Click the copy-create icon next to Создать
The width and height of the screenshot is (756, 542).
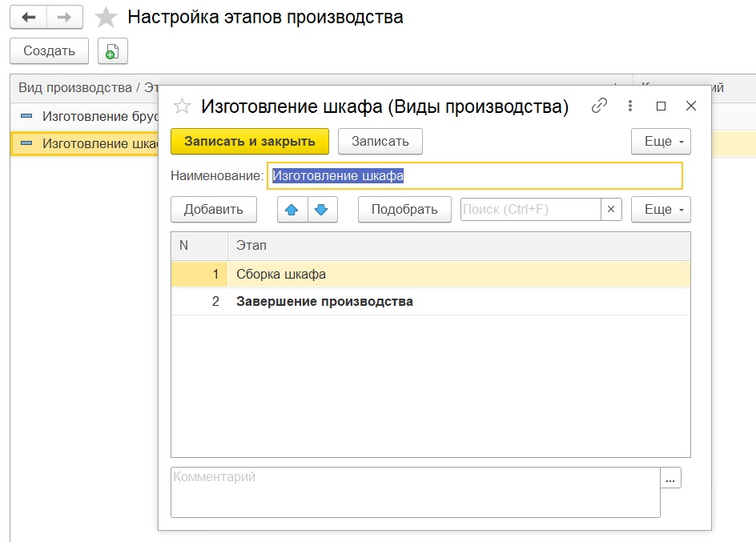(112, 51)
